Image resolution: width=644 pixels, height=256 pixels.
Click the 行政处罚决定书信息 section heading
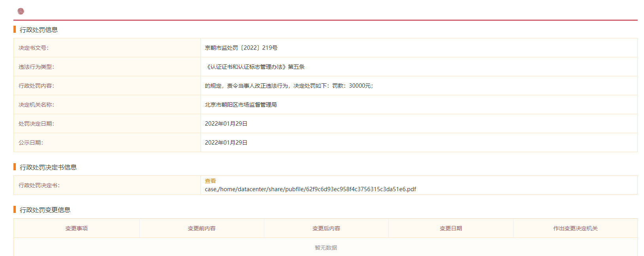(x=48, y=167)
